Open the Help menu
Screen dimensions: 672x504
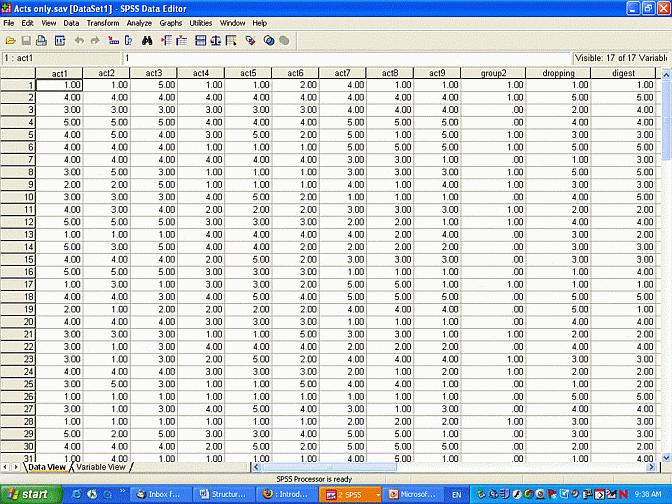click(x=259, y=23)
